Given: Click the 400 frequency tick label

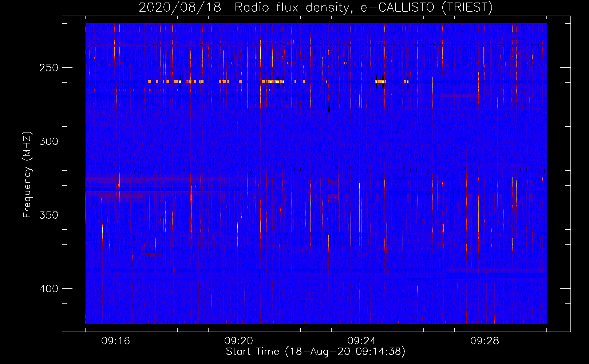Looking at the screenshot, I should 49,289.
